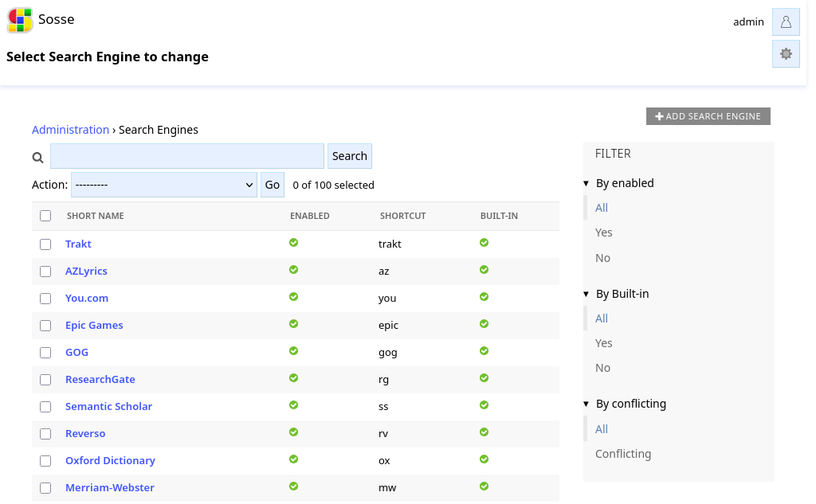
Task: Check the GOG row checkbox
Action: (45, 353)
